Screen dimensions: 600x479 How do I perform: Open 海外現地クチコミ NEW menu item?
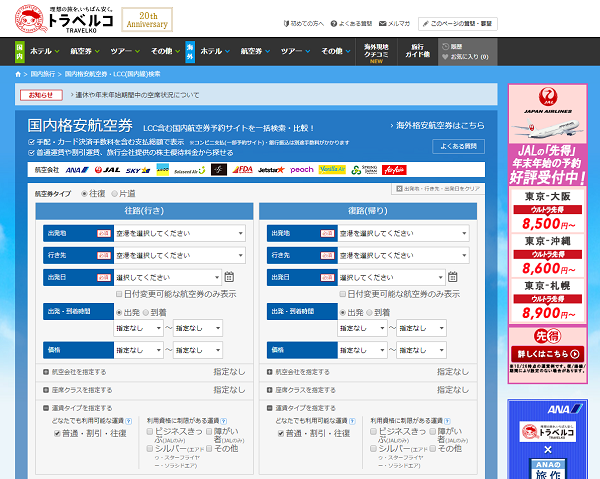click(376, 52)
